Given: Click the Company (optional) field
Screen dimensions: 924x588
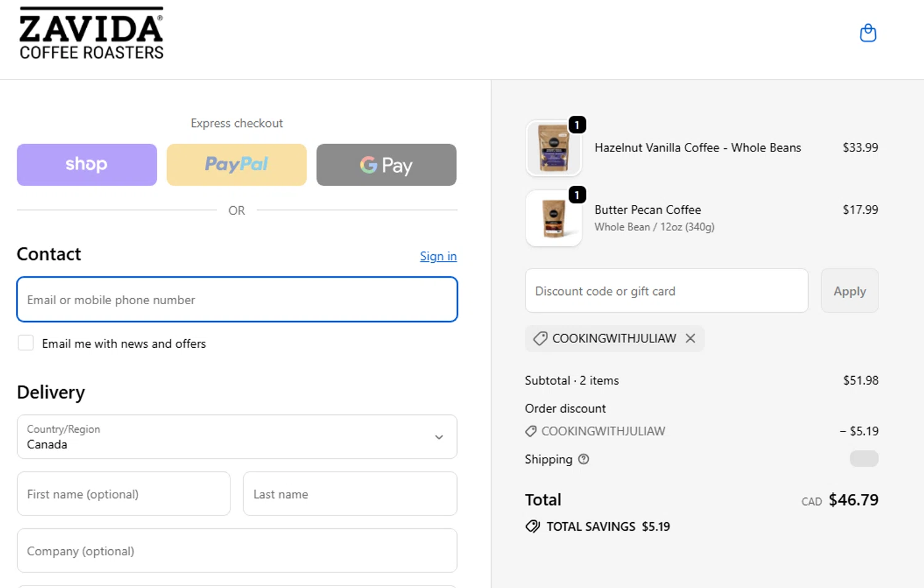Looking at the screenshot, I should tap(237, 550).
